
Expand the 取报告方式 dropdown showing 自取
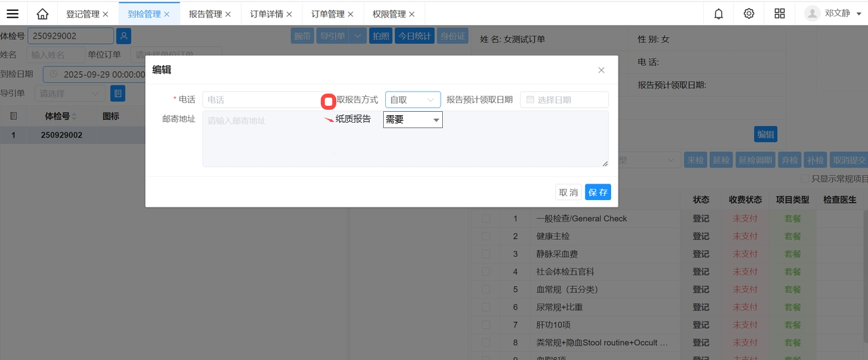point(412,100)
